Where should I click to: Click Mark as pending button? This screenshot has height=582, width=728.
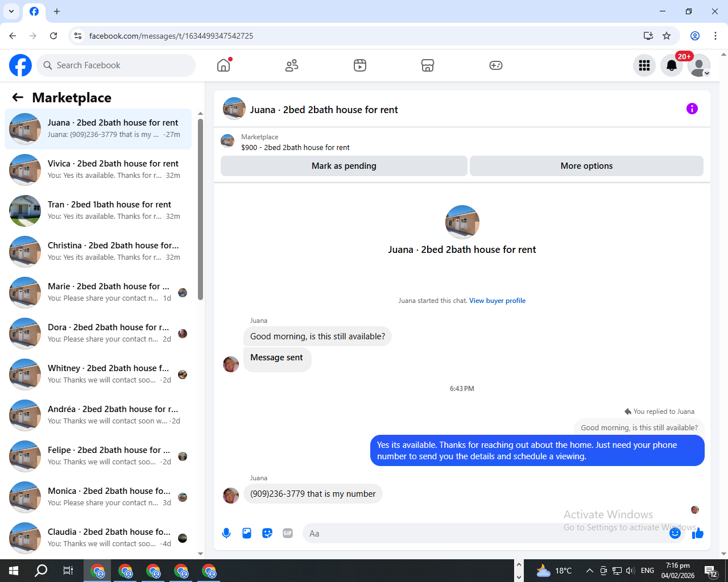[x=344, y=166]
